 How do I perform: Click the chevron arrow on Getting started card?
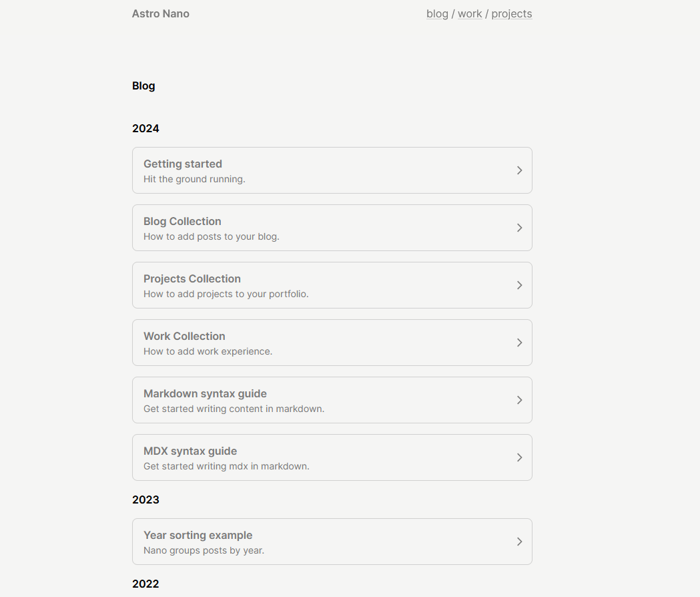tap(519, 170)
